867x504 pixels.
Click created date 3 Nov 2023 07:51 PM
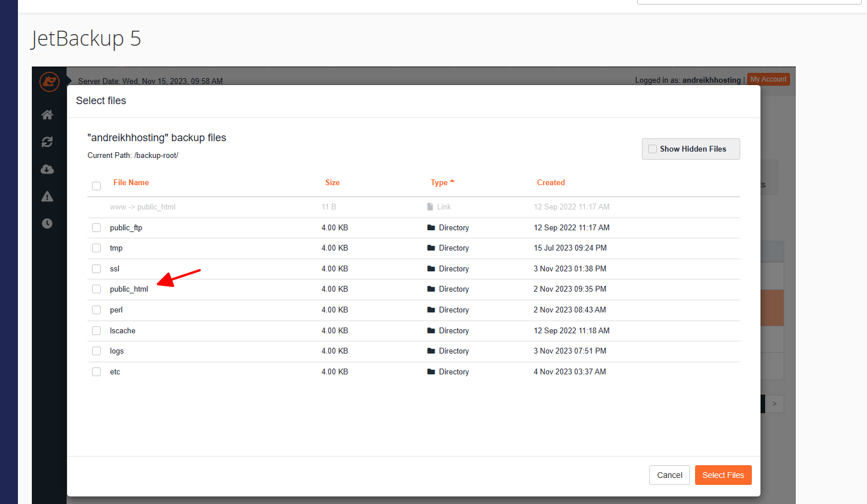[570, 351]
